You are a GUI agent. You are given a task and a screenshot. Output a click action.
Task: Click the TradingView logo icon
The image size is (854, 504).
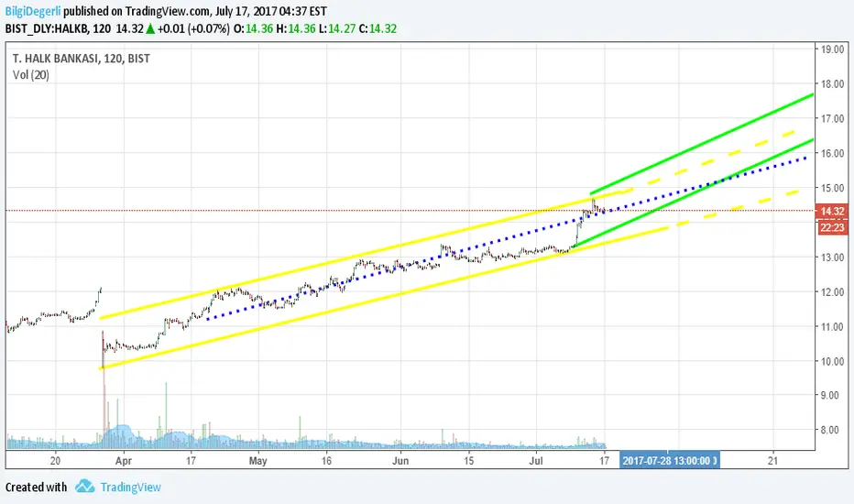(84, 487)
